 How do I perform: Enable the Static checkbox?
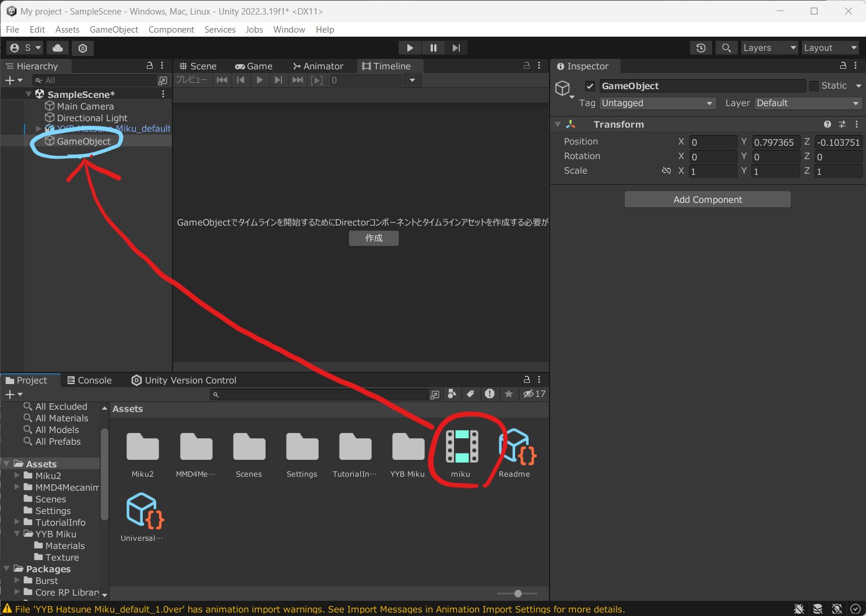point(814,86)
